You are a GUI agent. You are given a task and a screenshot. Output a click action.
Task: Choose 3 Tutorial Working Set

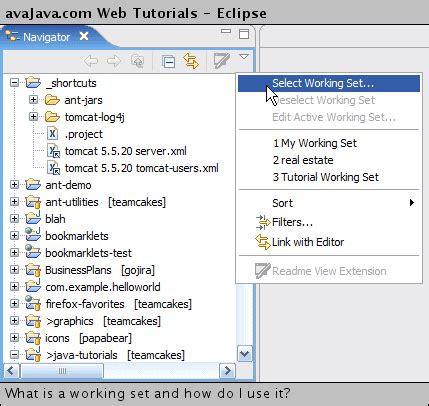[329, 177]
